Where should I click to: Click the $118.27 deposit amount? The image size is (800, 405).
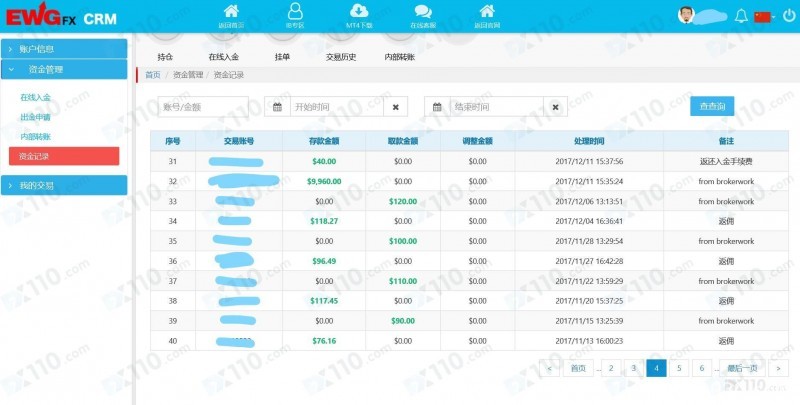pyautogui.click(x=324, y=221)
